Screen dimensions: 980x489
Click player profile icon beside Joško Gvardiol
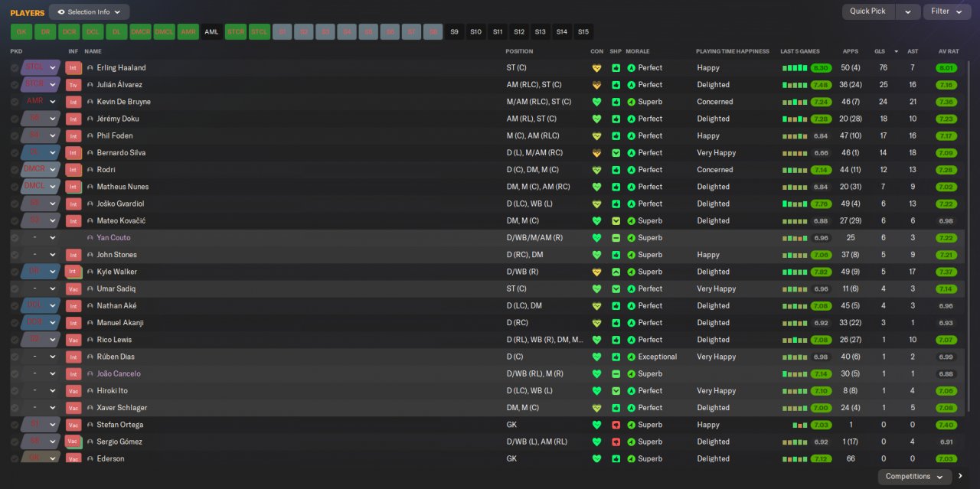(x=90, y=204)
